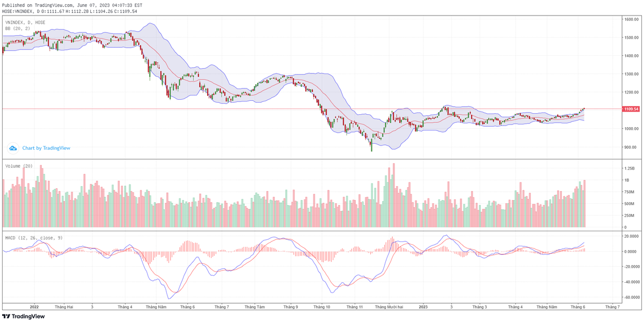Click the VNINDEX, D, HOSE symbol legend
Screen dimensions: 644x323
(x=25, y=23)
